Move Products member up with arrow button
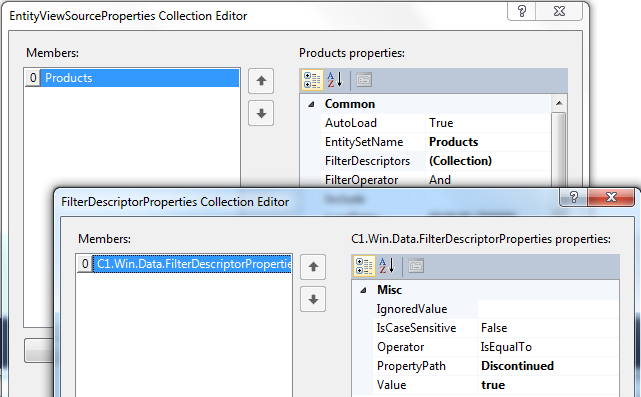Image resolution: width=641 pixels, height=397 pixels. pyautogui.click(x=261, y=81)
